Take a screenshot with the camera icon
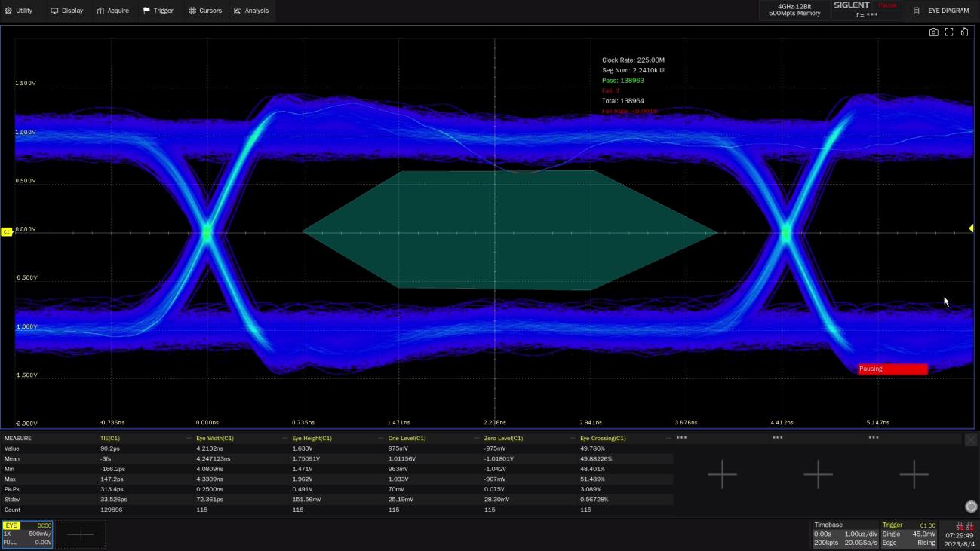This screenshot has height=551, width=980. click(934, 32)
